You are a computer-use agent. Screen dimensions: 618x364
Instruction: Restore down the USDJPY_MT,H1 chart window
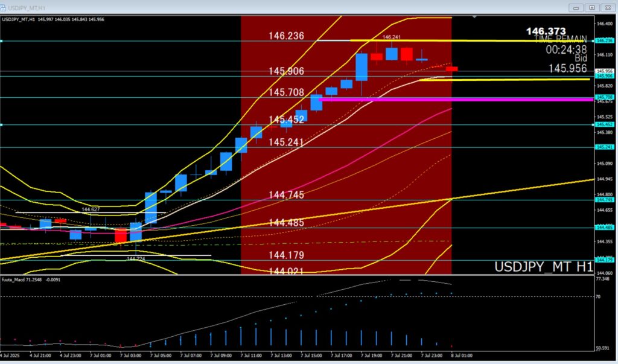[593, 8]
